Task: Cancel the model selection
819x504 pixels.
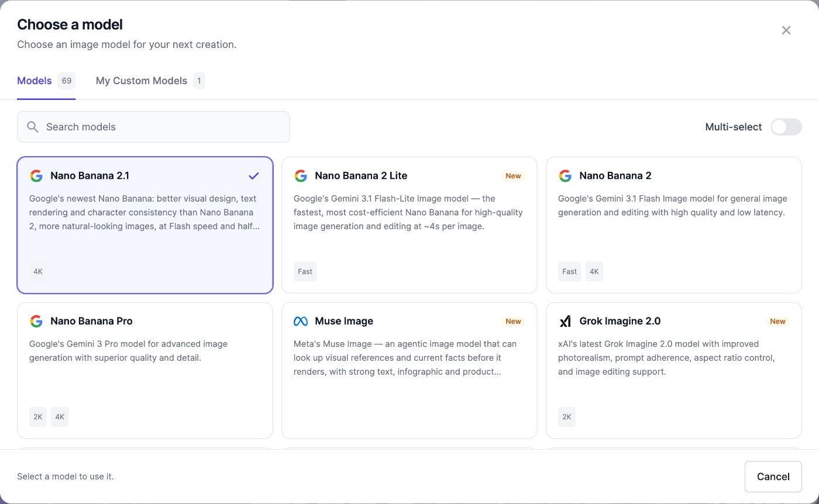Action: click(x=773, y=477)
